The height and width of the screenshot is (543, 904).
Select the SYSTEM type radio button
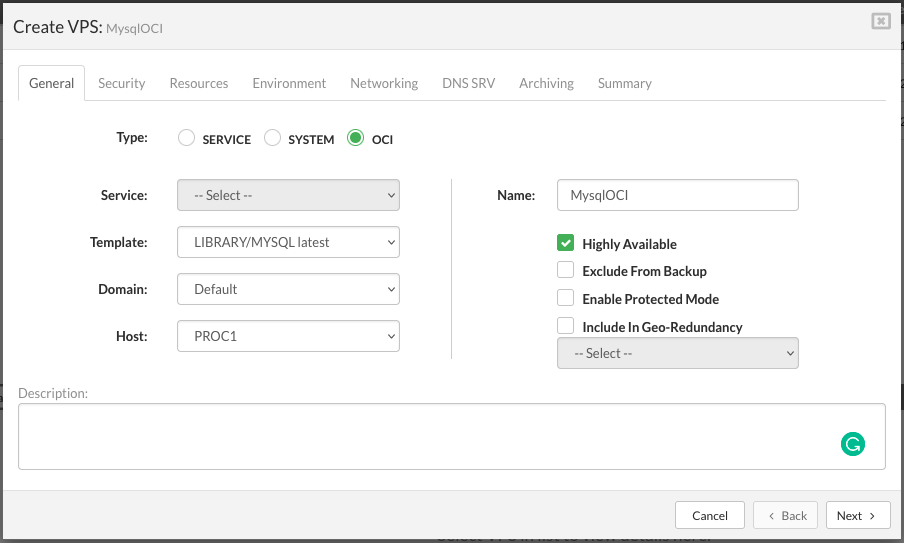[x=272, y=139]
